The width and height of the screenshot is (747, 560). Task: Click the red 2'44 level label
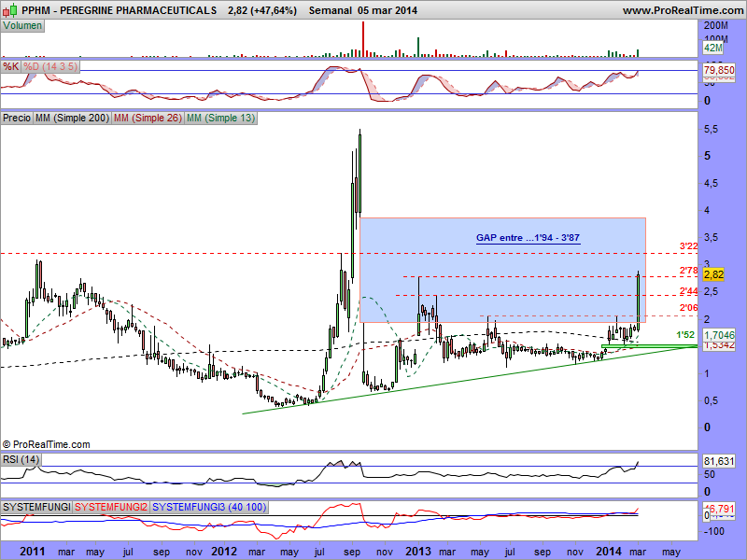point(688,291)
